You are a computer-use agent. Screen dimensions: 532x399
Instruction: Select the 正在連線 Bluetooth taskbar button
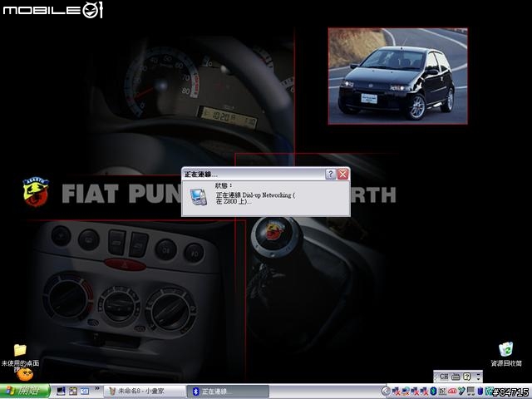228,392
